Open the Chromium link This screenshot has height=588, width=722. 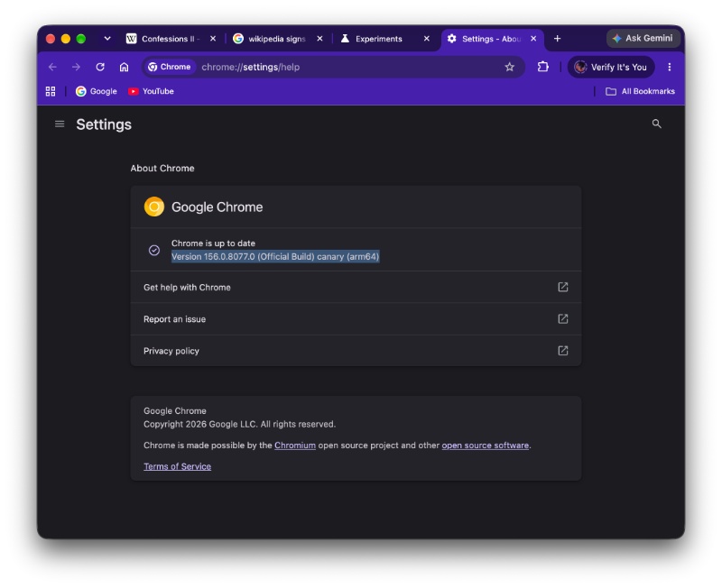295,446
